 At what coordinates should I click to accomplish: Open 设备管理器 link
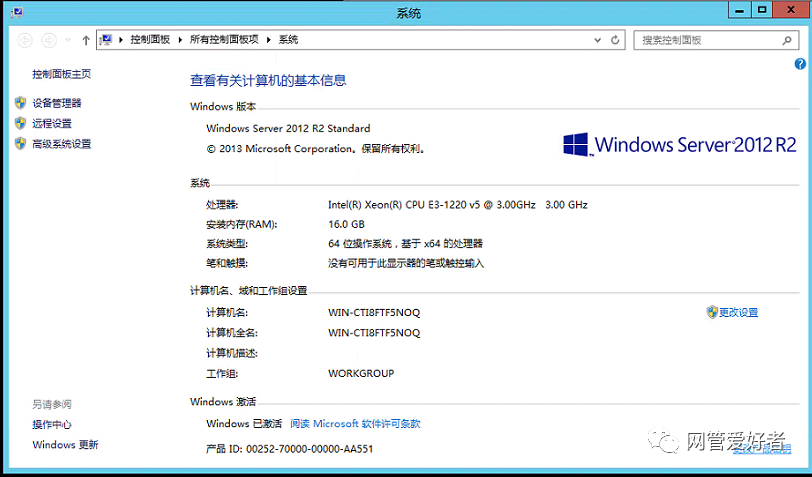[57, 103]
